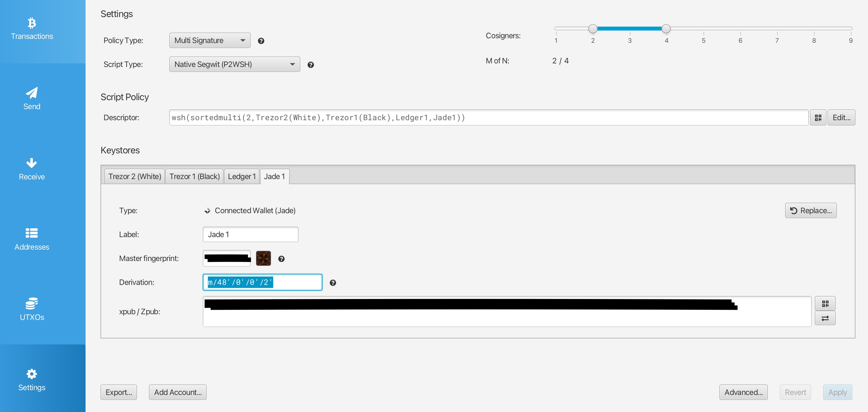The image size is (868, 412).
Task: Click the Replace button for Jade 1
Action: click(x=810, y=210)
